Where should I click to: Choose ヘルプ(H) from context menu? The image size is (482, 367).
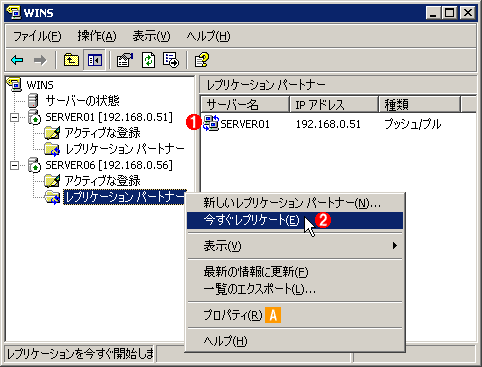[x=295, y=341]
